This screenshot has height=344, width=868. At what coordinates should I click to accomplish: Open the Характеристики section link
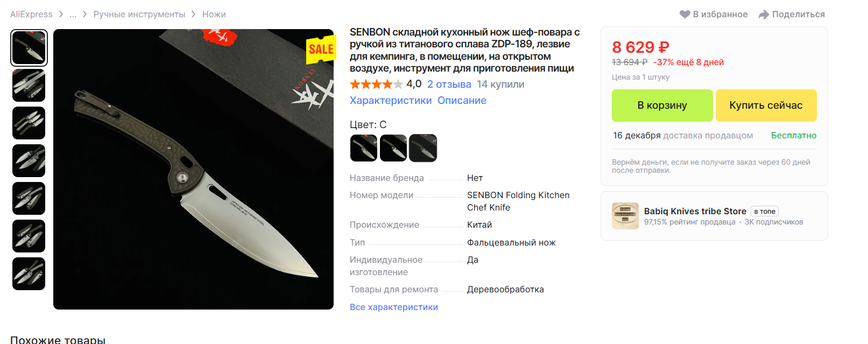[x=391, y=101]
